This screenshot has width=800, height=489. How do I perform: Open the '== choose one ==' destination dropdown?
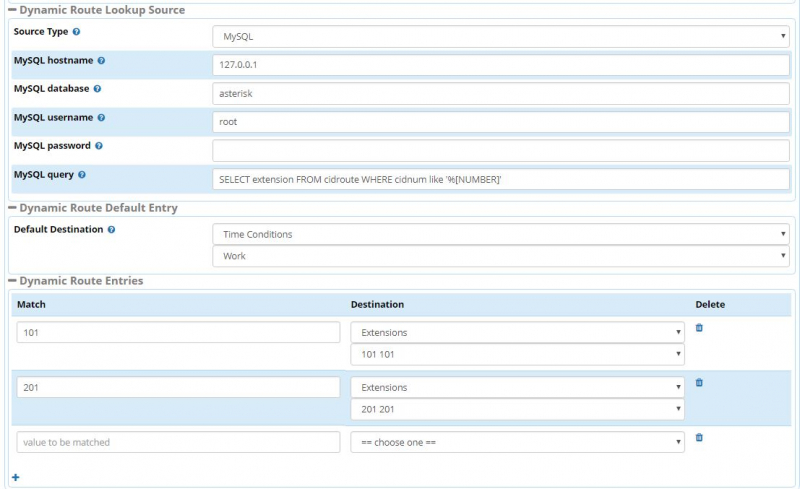517,442
